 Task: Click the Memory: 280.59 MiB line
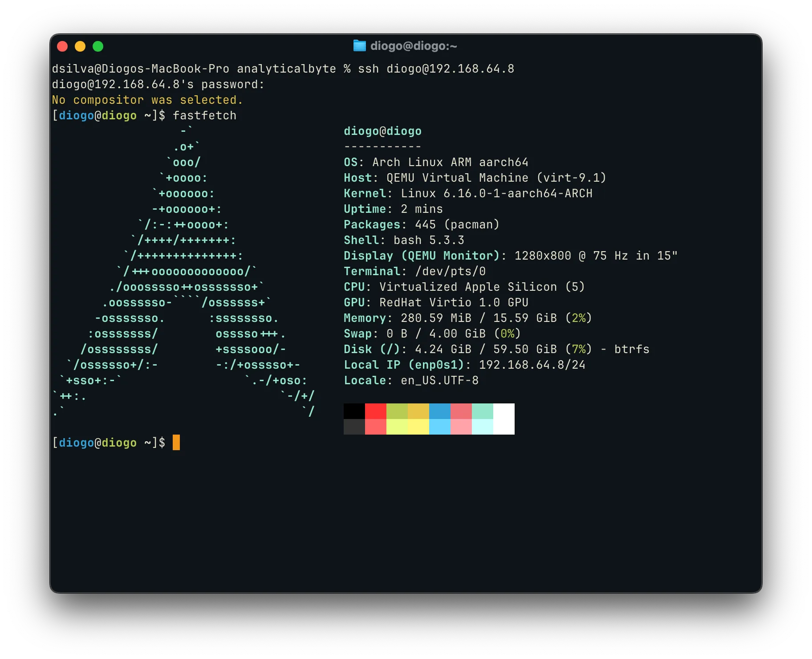click(468, 318)
